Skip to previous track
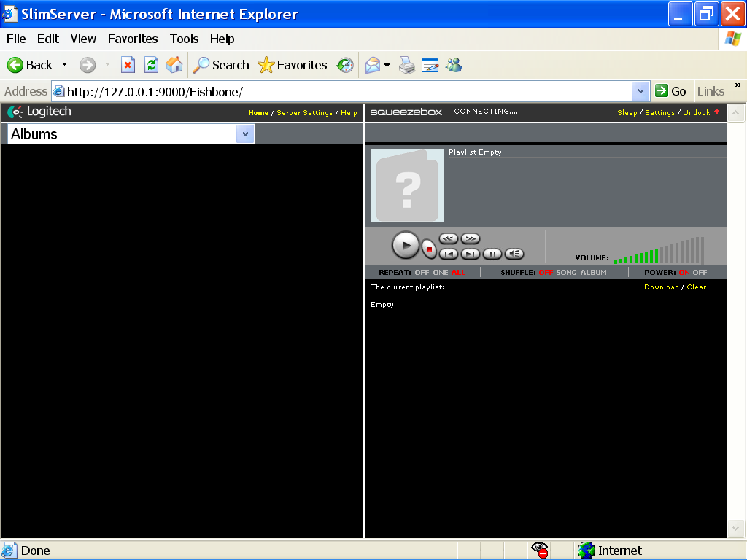The image size is (747, 560). click(x=448, y=254)
